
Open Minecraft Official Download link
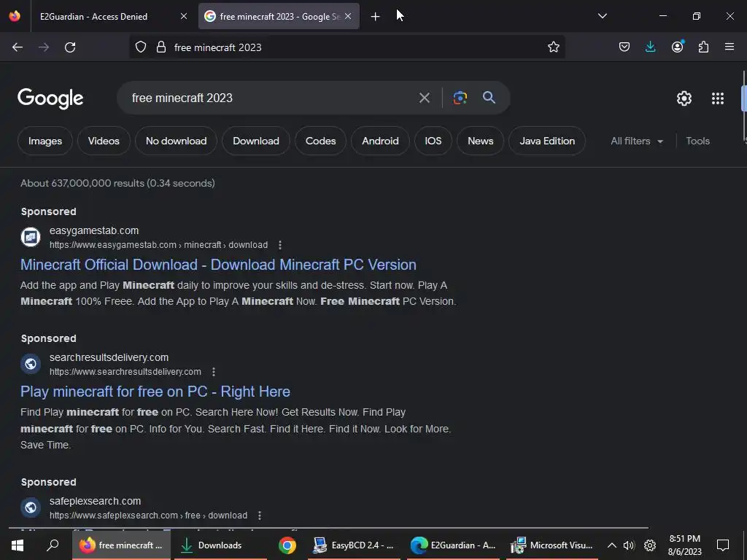(x=218, y=265)
